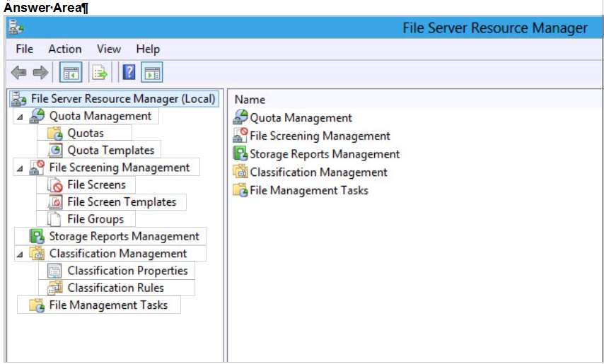The image size is (604, 364).
Task: Select Storage Reports Management icon in right pane
Action: [240, 154]
